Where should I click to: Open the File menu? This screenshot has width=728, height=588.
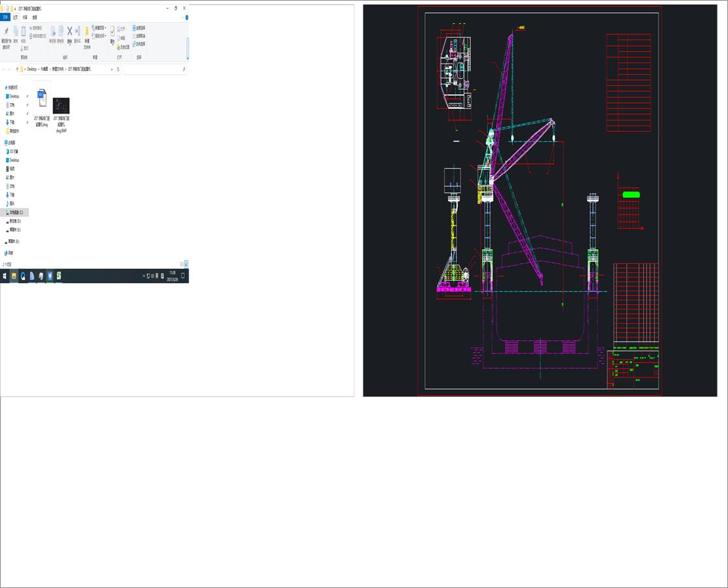5,16
